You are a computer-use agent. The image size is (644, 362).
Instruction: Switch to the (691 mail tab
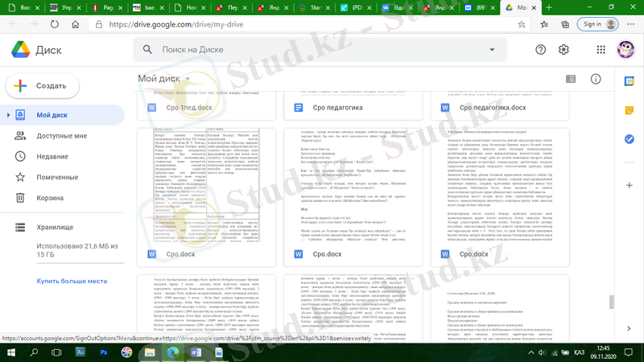click(479, 7)
